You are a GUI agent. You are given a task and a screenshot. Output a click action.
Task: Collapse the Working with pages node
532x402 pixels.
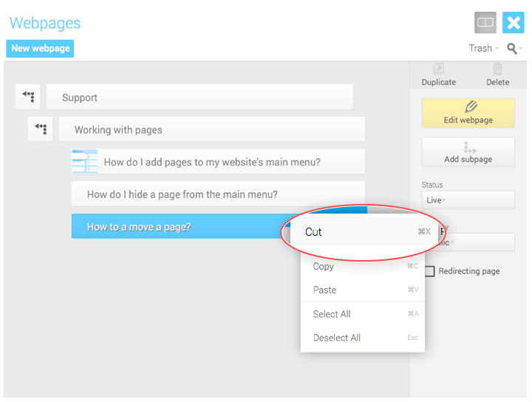pos(41,129)
